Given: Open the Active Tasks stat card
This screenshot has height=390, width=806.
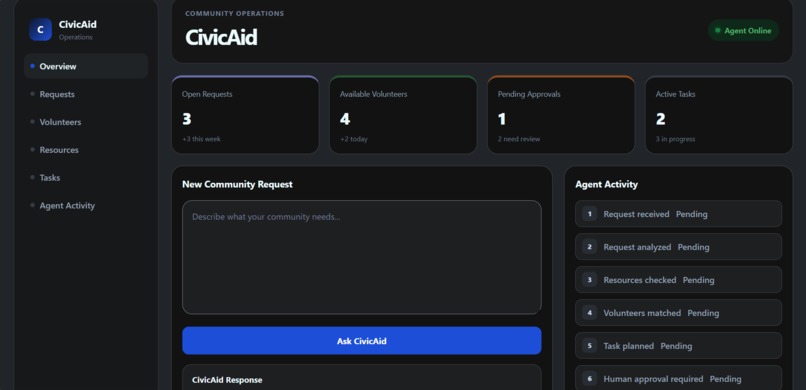Looking at the screenshot, I should [719, 115].
